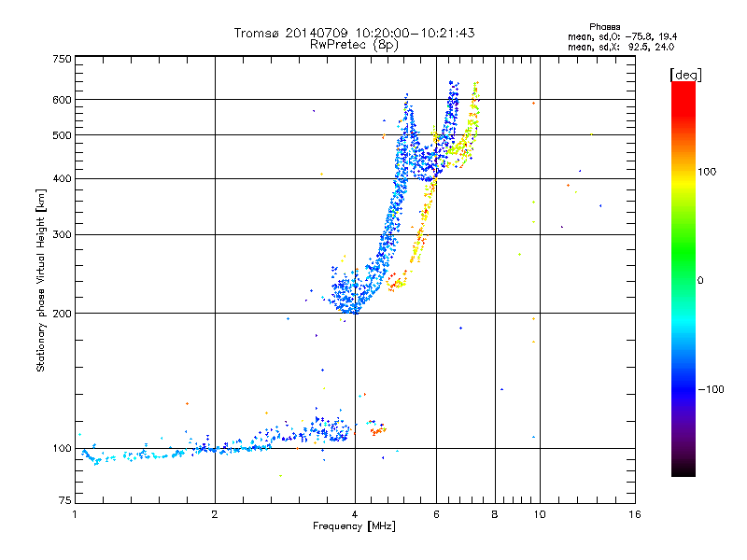This screenshot has height=560, width=747.
Task: Click the y-axis tick label '400'
Action: [63, 179]
